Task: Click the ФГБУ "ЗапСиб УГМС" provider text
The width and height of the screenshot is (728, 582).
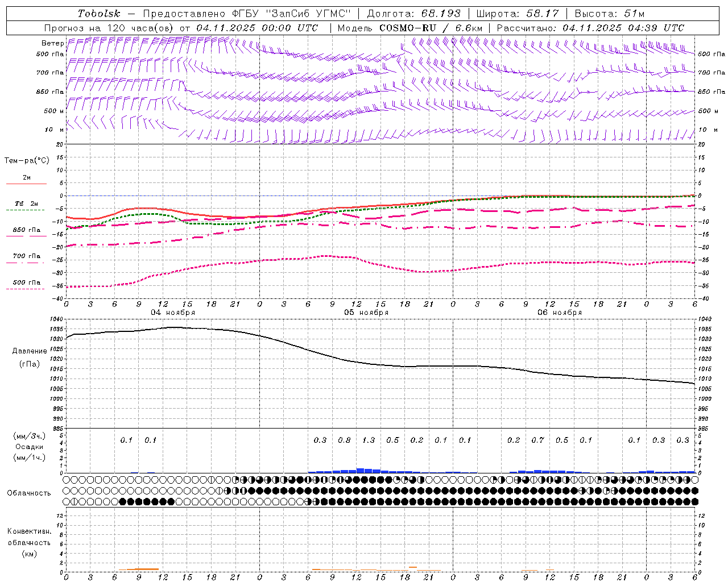Action: 292,14
